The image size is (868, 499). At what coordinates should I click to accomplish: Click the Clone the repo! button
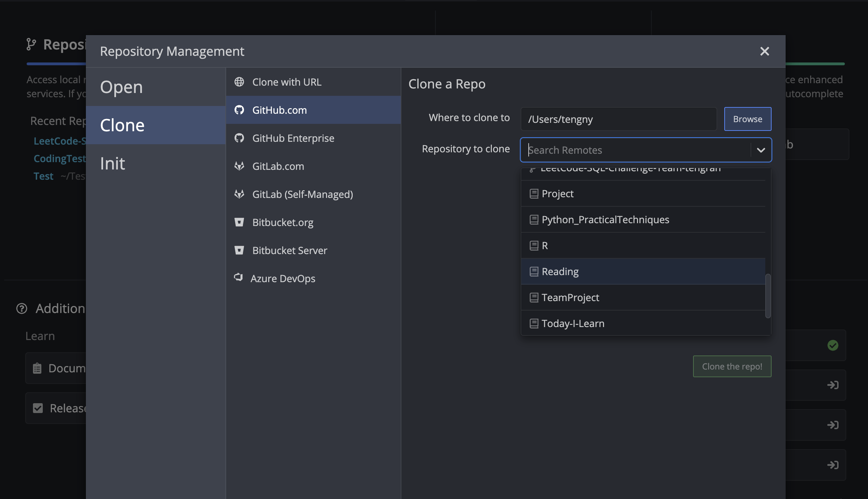[x=732, y=366]
